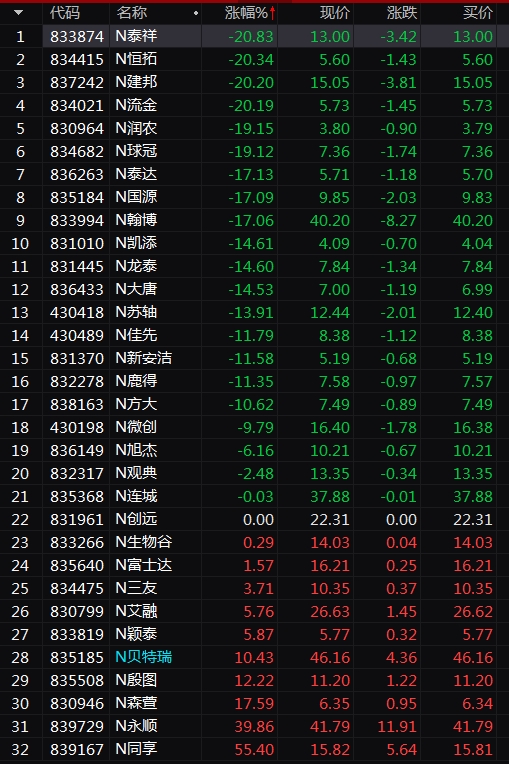Sort by the 现价 column header

pyautogui.click(x=335, y=13)
